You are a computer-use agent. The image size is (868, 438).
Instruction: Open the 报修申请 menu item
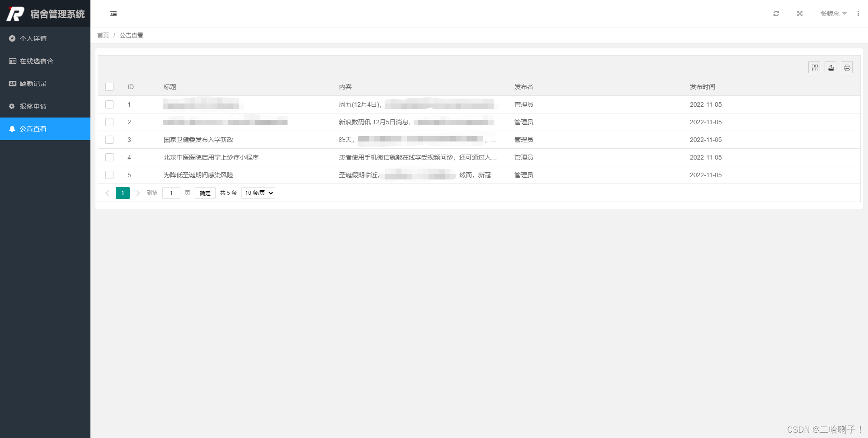(45, 106)
